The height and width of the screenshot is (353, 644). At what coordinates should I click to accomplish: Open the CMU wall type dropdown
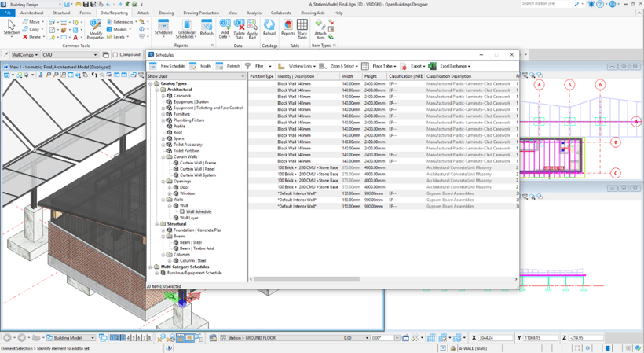70,55
